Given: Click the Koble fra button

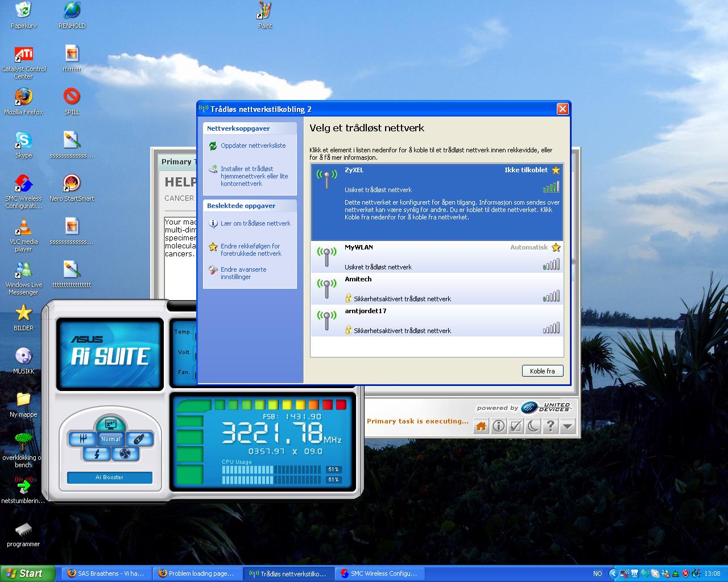Looking at the screenshot, I should (x=543, y=371).
